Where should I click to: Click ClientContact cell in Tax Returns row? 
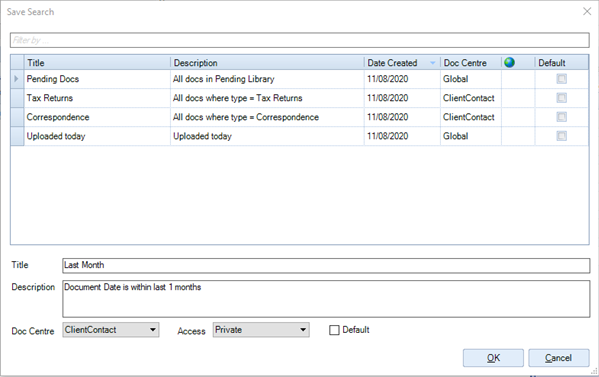[471, 98]
